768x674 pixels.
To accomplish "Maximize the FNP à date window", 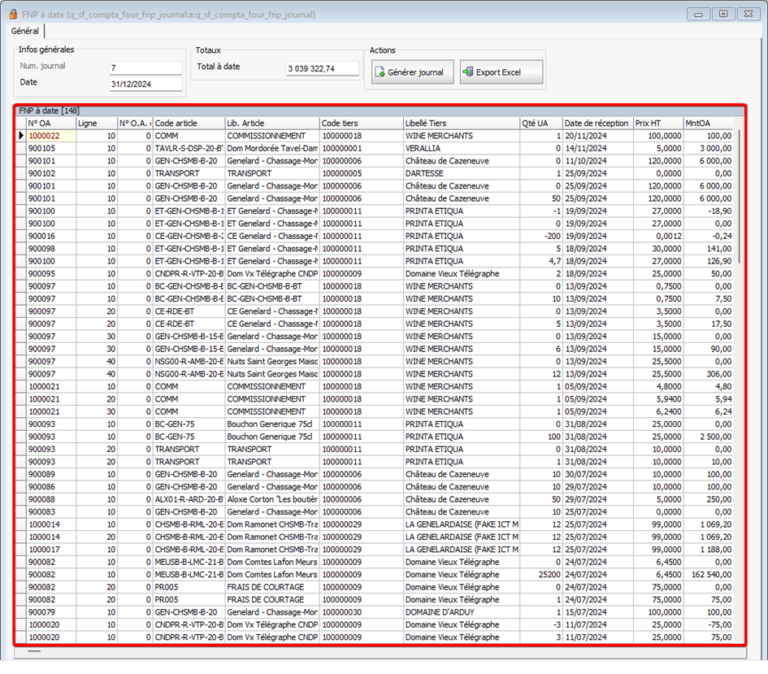I will click(723, 14).
